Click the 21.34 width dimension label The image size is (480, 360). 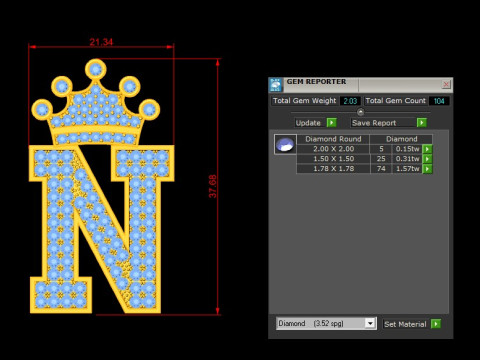101,42
